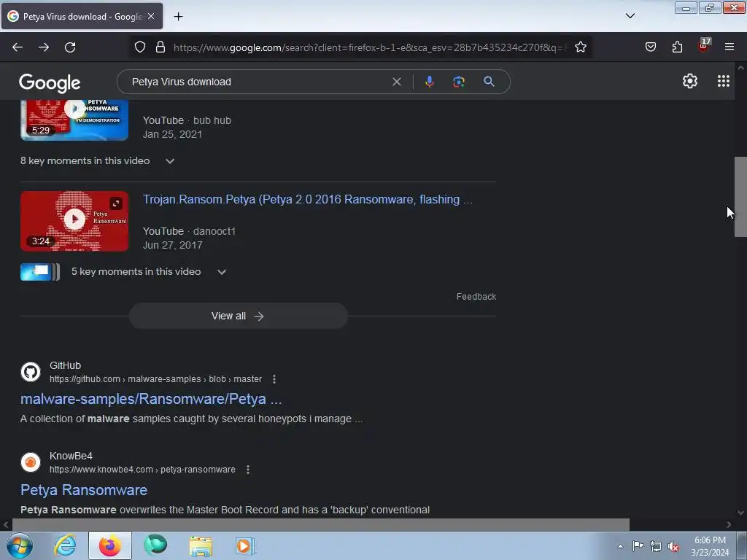Click the GitHub URL breadcrumb text
The image size is (747, 560).
coord(156,379)
